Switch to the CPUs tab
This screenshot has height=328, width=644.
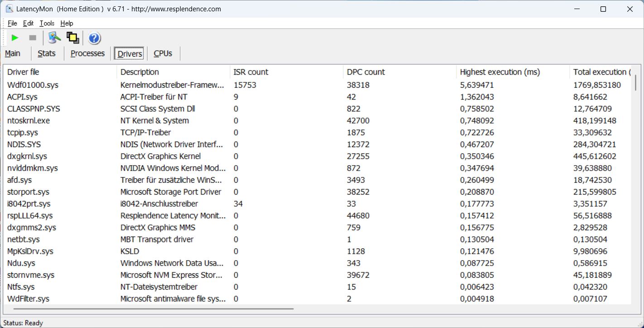[x=163, y=53]
